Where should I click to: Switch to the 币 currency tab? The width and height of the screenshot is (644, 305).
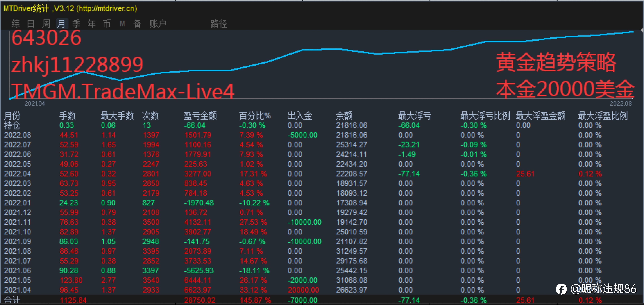pos(107,24)
